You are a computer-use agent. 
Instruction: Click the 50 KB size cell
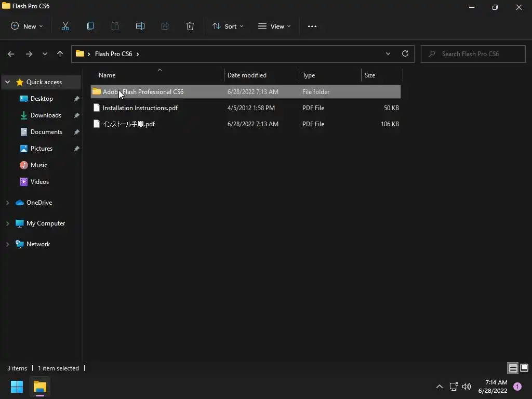[391, 108]
